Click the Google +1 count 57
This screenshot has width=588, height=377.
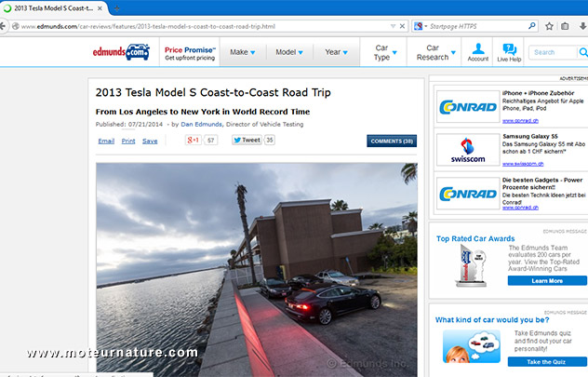pyautogui.click(x=211, y=141)
